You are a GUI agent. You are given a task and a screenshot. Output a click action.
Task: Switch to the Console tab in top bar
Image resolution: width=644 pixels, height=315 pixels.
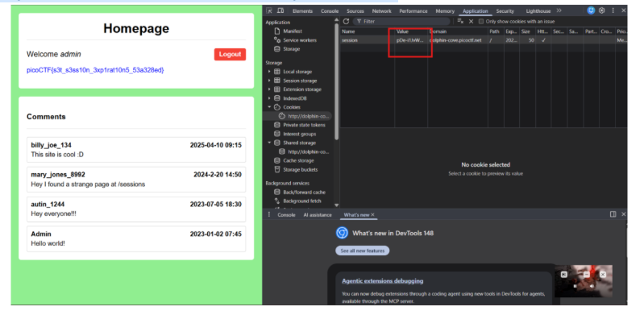point(330,11)
